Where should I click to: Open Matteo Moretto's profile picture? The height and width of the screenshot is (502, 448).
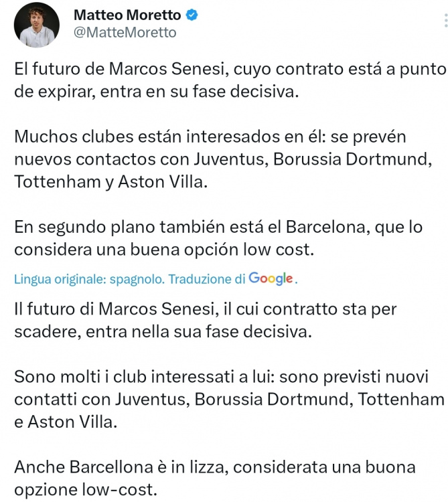[35, 24]
